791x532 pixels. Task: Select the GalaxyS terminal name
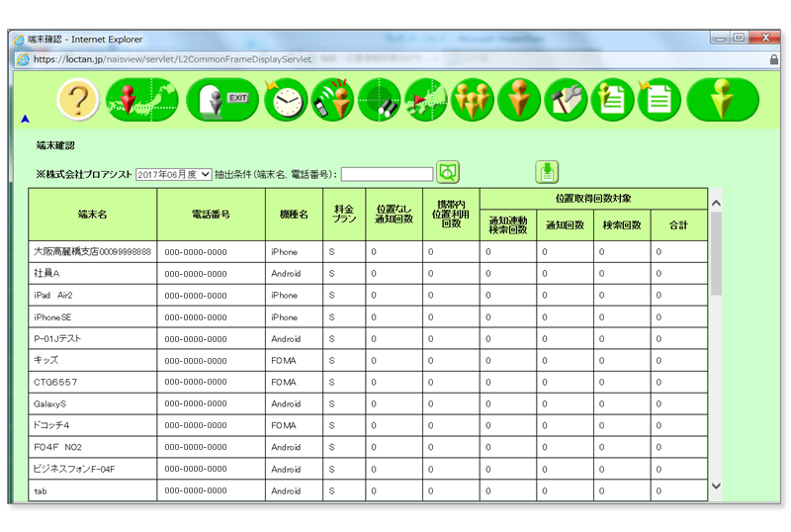(49, 403)
